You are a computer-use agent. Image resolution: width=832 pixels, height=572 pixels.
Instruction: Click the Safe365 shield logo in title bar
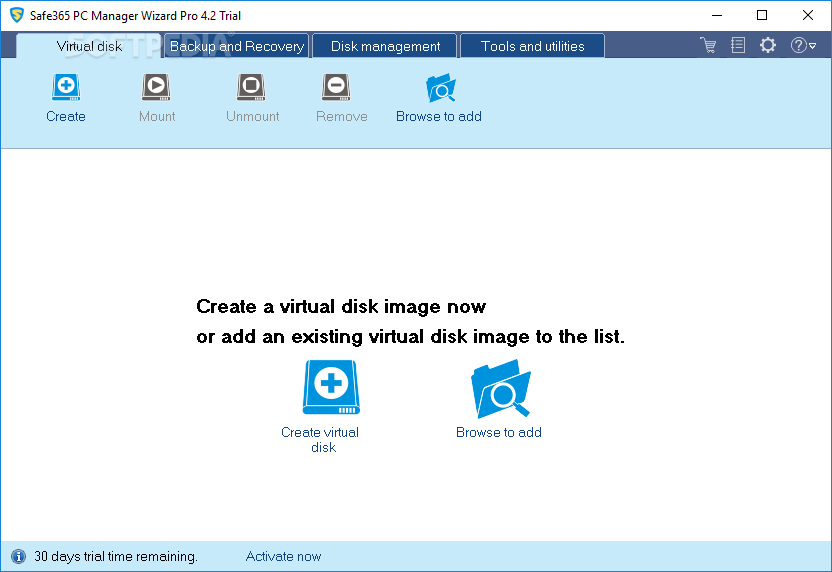click(x=17, y=15)
